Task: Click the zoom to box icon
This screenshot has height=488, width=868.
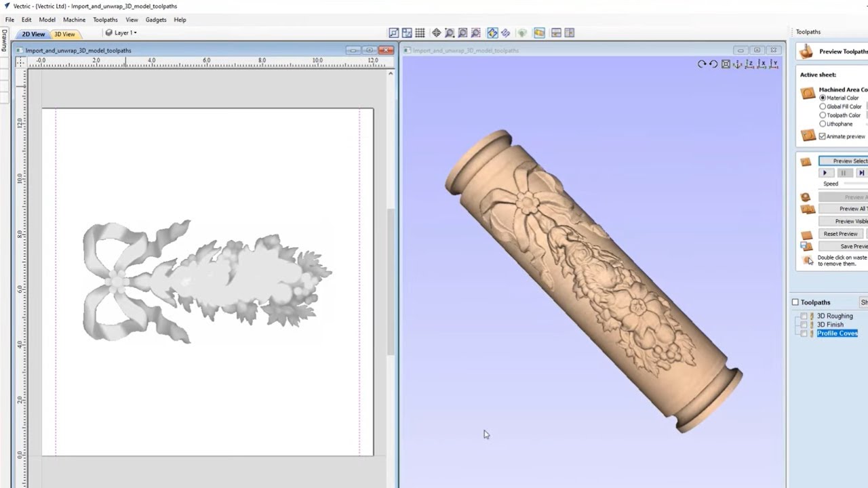Action: 462,33
